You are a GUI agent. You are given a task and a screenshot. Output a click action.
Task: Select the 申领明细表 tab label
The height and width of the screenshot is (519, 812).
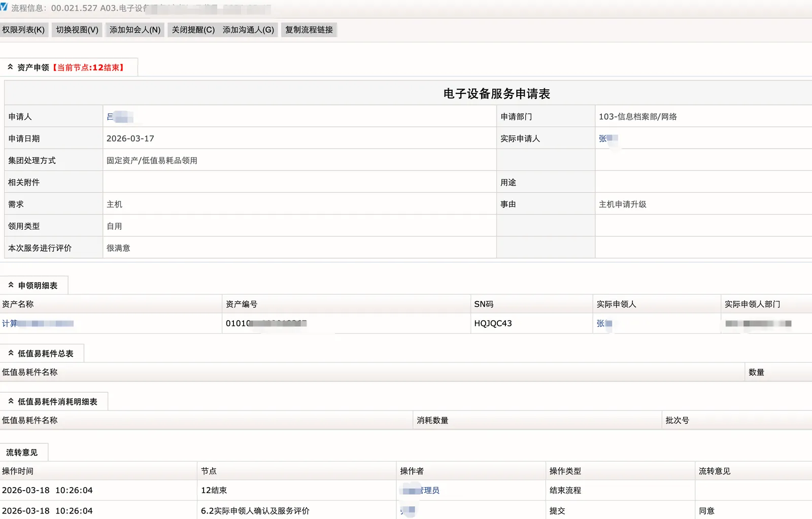(38, 286)
